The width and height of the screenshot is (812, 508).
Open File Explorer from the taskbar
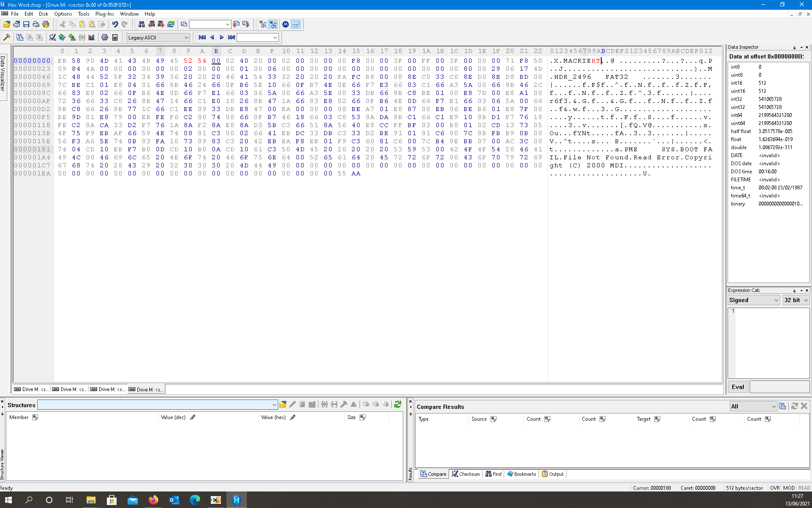tap(91, 500)
